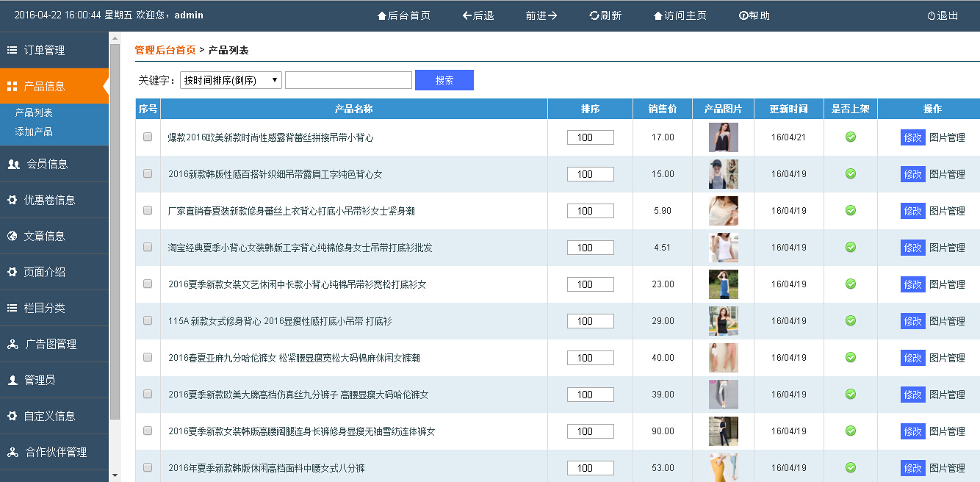Screen dimensions: 980x482
Task: Open 产品列表 in the sidebar submenu
Action: coord(34,112)
